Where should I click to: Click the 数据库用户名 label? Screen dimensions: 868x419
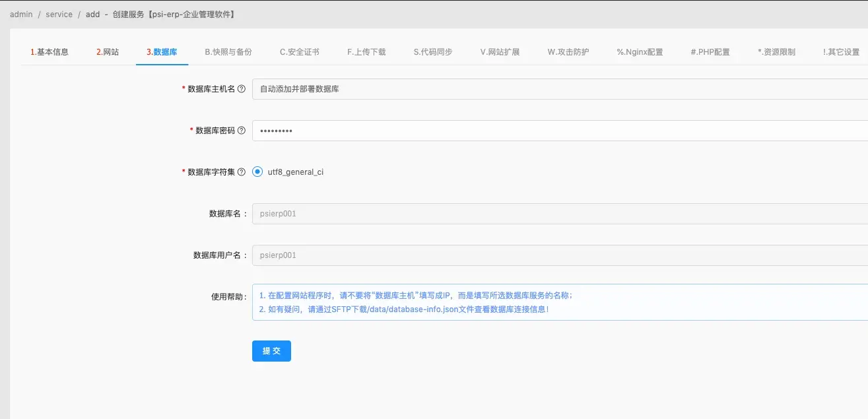[220, 255]
